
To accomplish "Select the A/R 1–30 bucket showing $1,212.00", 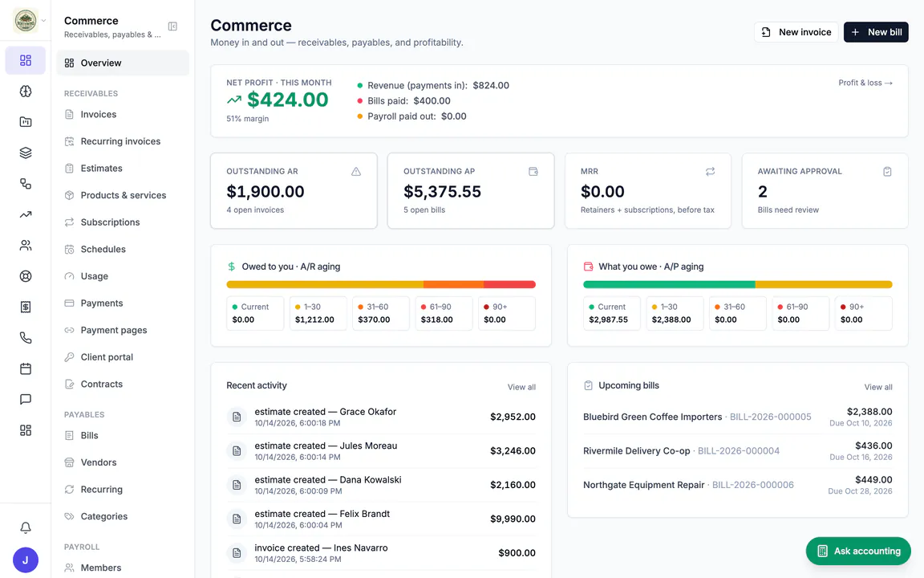I will tap(318, 313).
